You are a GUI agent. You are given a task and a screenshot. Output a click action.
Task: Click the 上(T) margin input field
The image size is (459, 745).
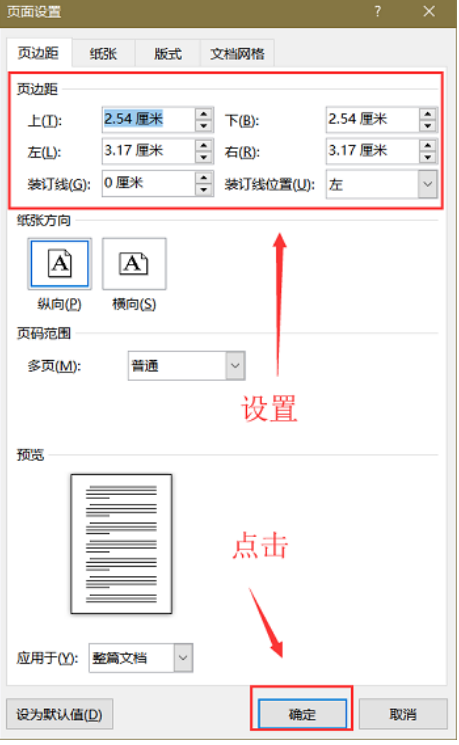148,119
